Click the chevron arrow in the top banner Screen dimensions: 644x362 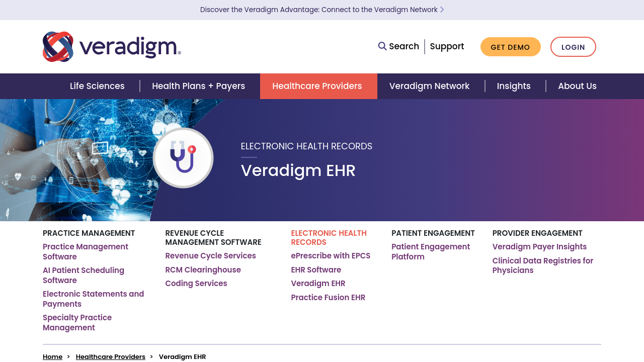point(442,10)
